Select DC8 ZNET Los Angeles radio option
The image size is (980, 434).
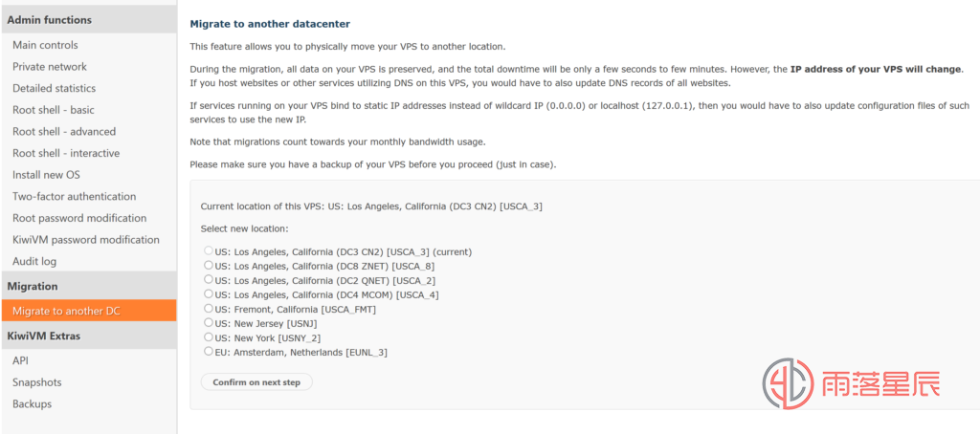pos(208,266)
